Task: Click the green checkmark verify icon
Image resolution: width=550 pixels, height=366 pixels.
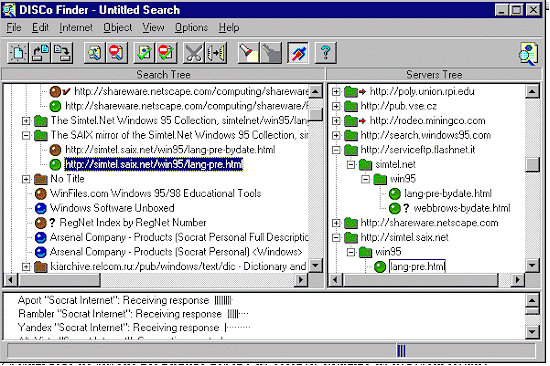Action: pyautogui.click(x=145, y=53)
